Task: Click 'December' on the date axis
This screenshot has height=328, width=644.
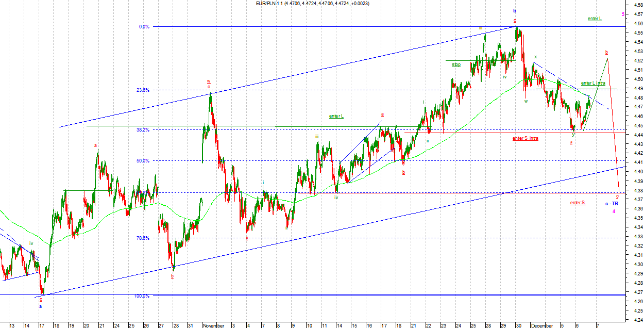Action: (542, 325)
